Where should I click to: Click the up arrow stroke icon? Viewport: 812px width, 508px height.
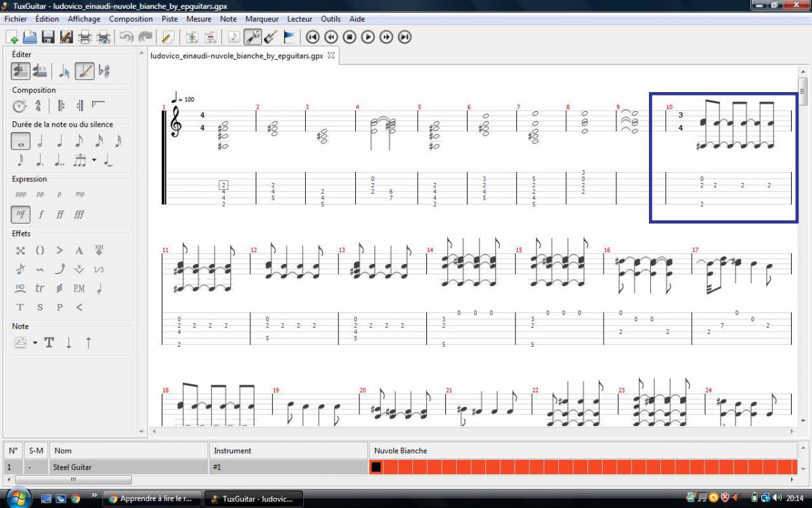tap(88, 343)
